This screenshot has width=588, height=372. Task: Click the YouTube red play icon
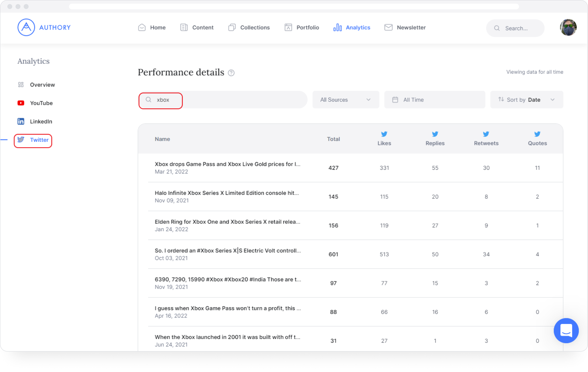click(x=21, y=103)
